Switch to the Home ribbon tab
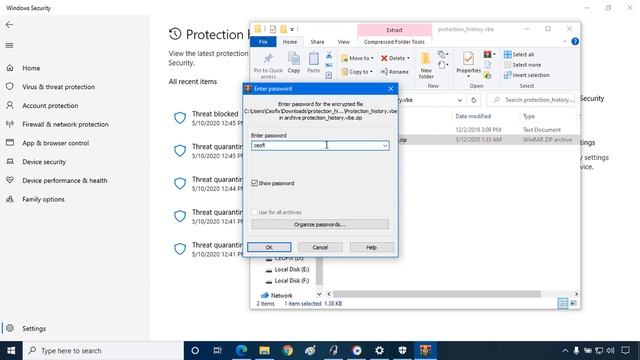Image resolution: width=640 pixels, height=360 pixels. click(290, 42)
